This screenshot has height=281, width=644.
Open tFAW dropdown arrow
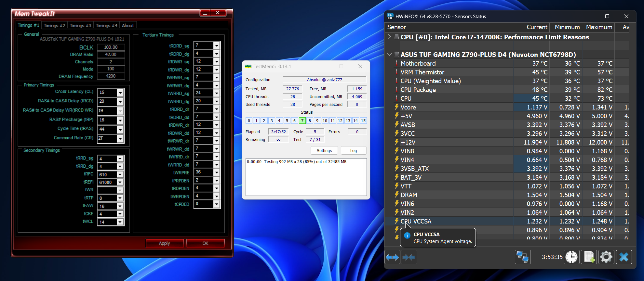[x=120, y=206]
